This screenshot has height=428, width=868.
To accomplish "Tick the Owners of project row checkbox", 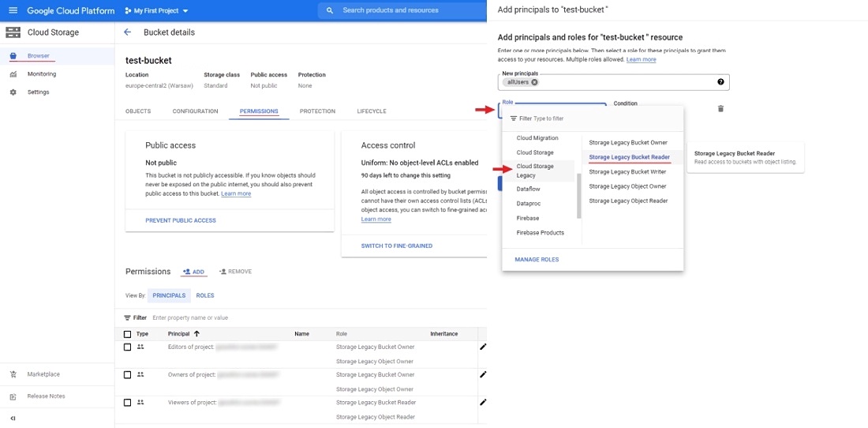I will 128,374.
